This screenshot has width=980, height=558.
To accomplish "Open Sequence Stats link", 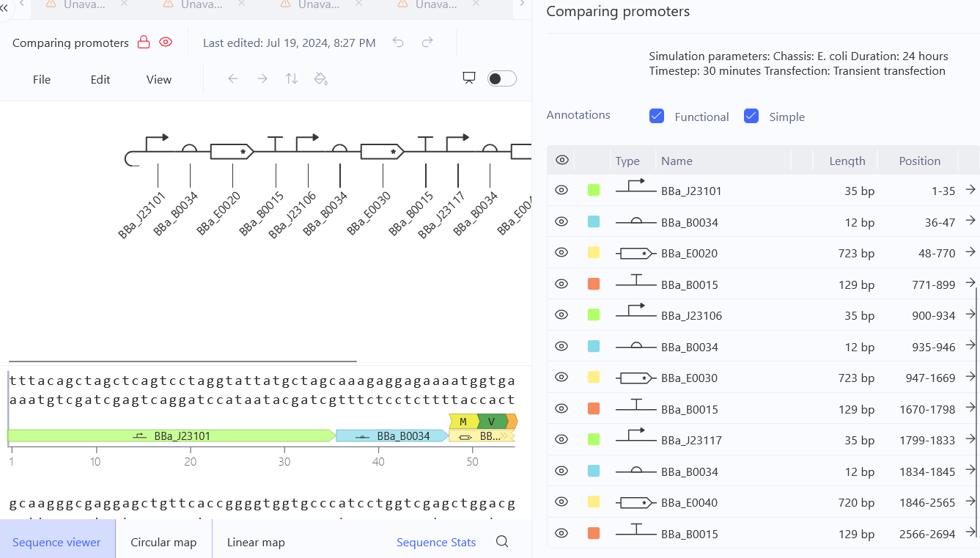I will [x=436, y=542].
